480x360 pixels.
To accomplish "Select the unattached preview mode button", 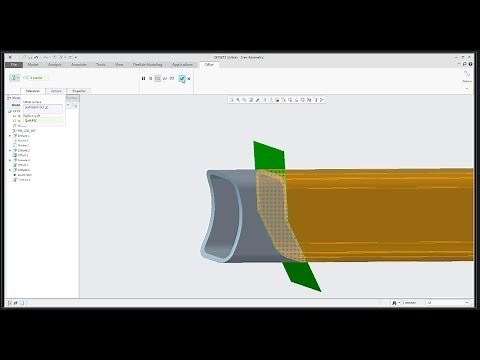I will pos(158,78).
